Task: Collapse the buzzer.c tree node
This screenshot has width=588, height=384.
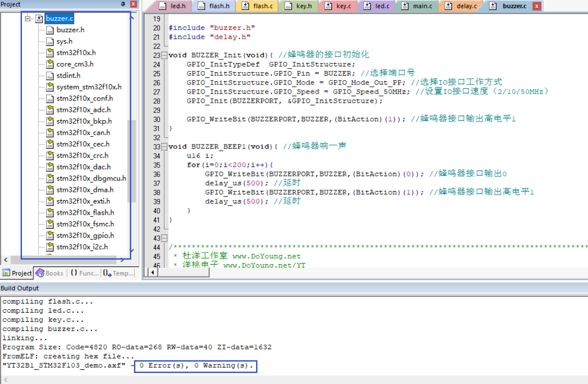Action: 28,19
